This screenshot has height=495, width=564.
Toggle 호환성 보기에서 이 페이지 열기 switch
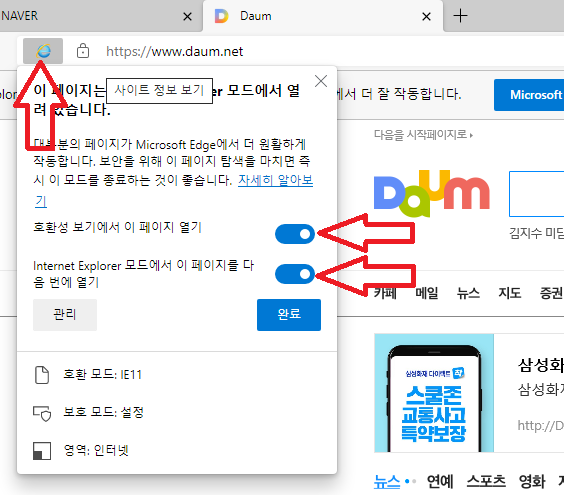(295, 234)
